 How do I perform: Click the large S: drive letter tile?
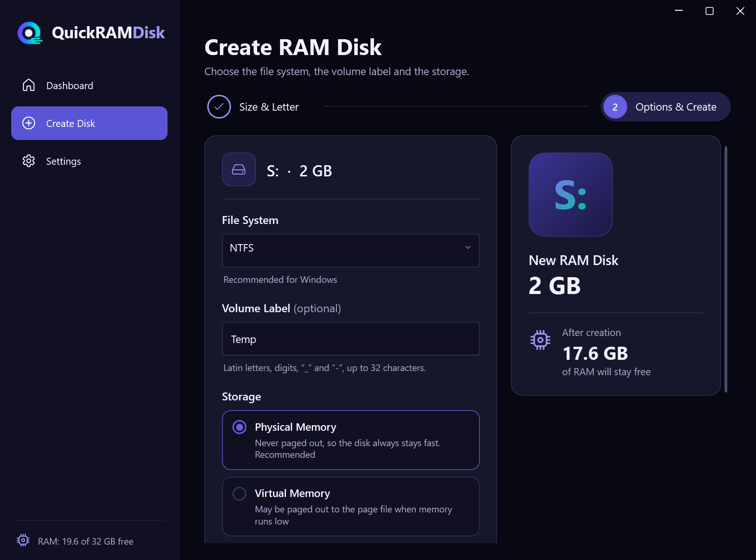pyautogui.click(x=571, y=195)
